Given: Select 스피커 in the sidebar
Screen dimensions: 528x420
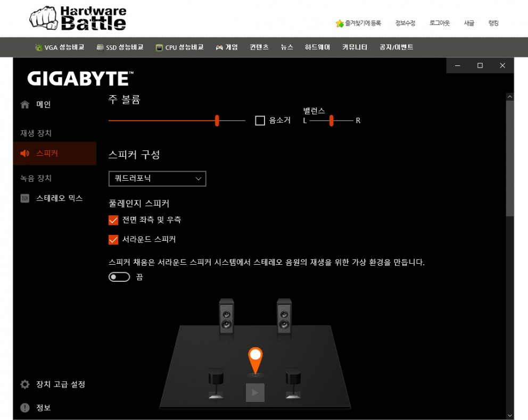Looking at the screenshot, I should pyautogui.click(x=55, y=153).
